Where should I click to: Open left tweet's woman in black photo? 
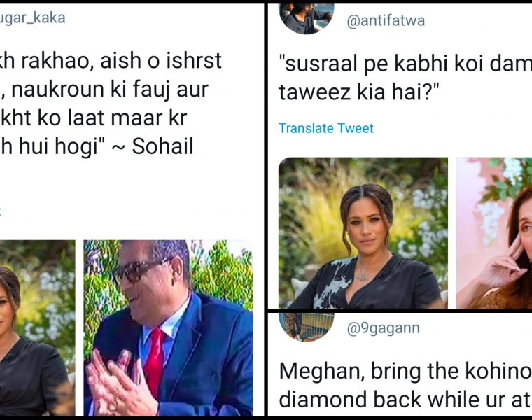point(37,328)
